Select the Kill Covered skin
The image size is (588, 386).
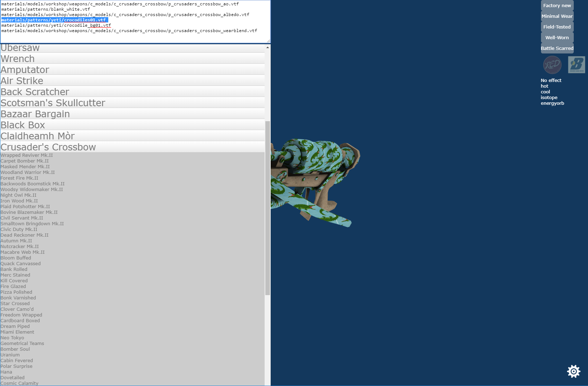(x=14, y=281)
